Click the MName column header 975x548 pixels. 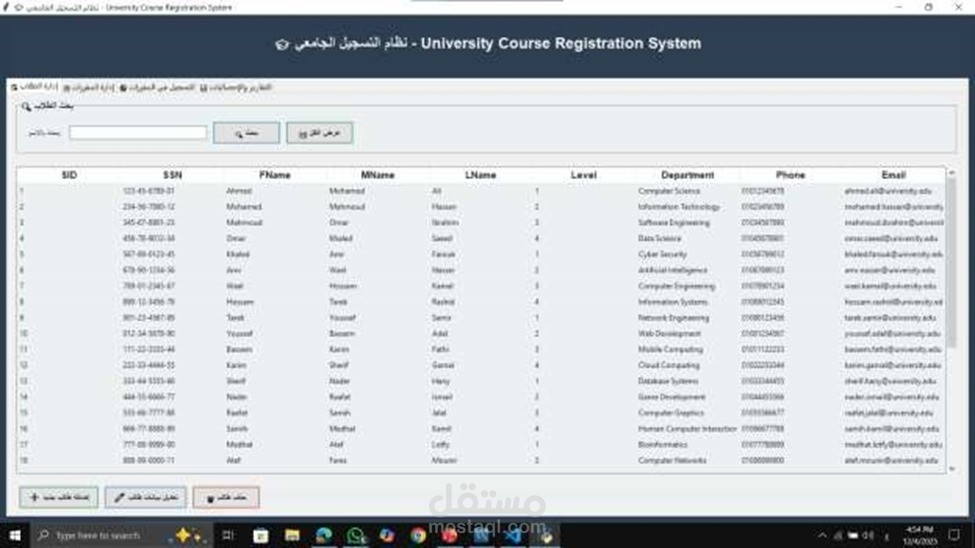coord(377,175)
